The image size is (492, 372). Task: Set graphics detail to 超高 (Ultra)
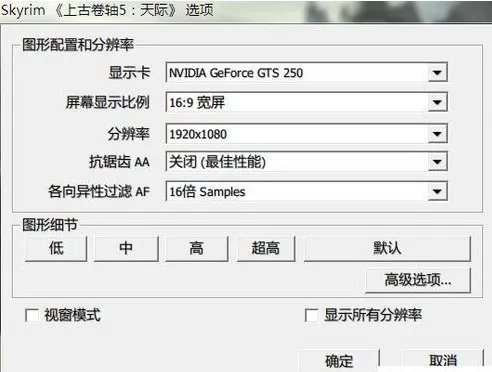[266, 248]
